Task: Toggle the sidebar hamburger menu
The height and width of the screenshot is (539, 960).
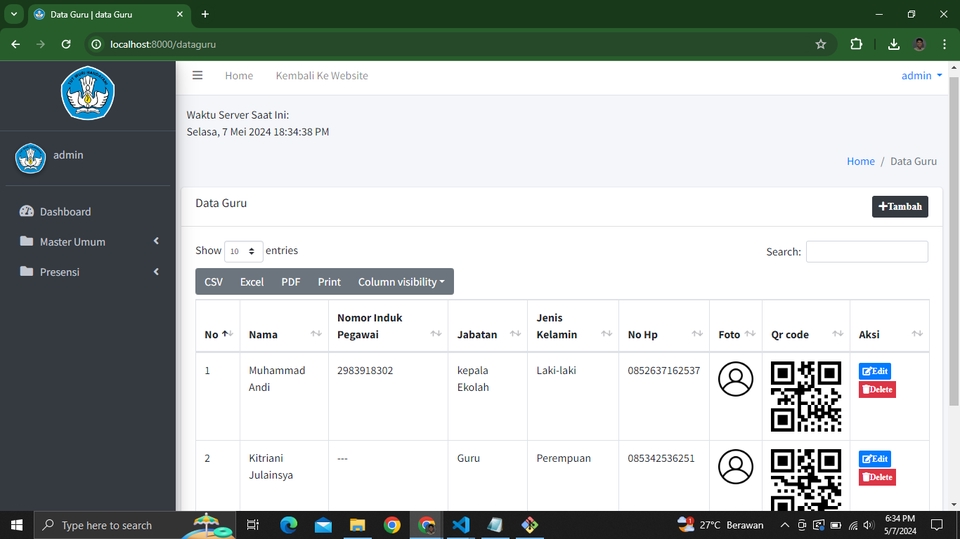Action: 197,75
